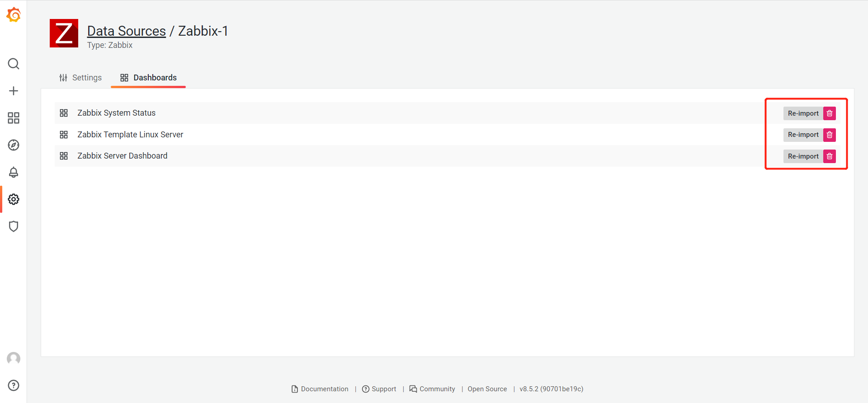Click the Zabbix System Status name

coord(116,113)
